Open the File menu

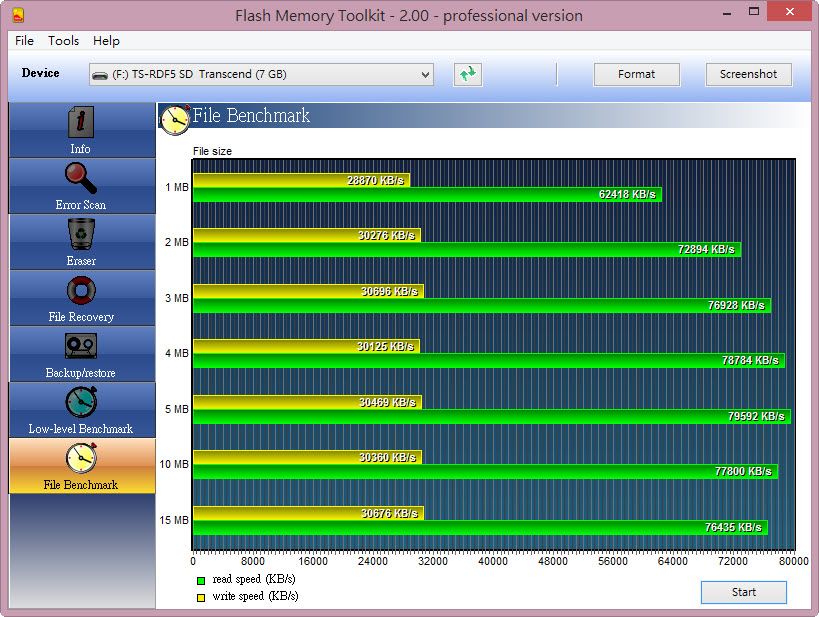tap(24, 41)
